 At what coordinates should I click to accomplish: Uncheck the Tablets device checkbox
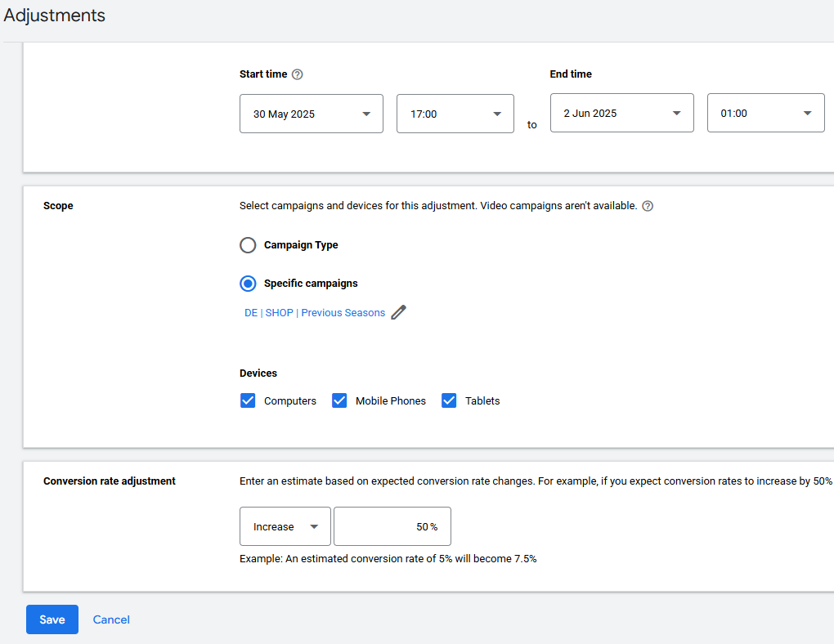[x=449, y=400]
